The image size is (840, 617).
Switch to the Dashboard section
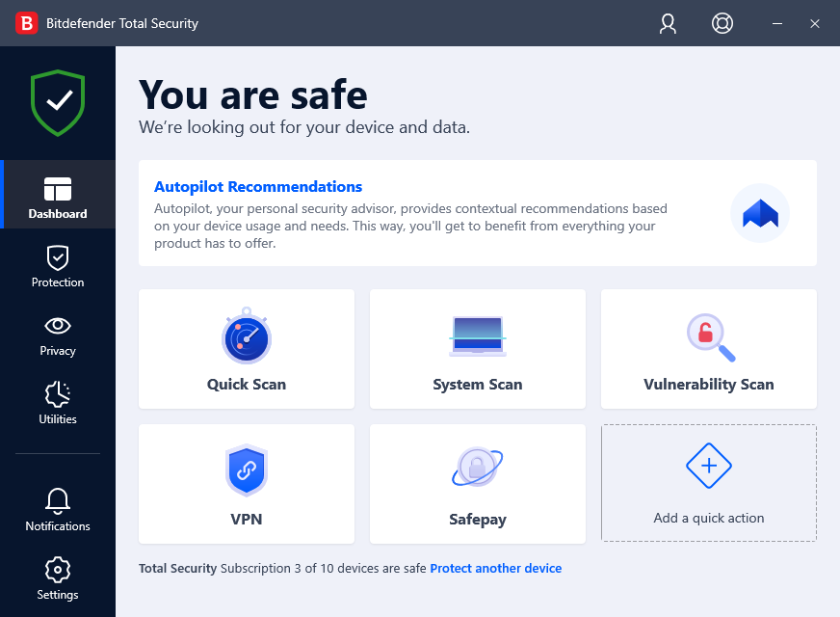point(58,197)
